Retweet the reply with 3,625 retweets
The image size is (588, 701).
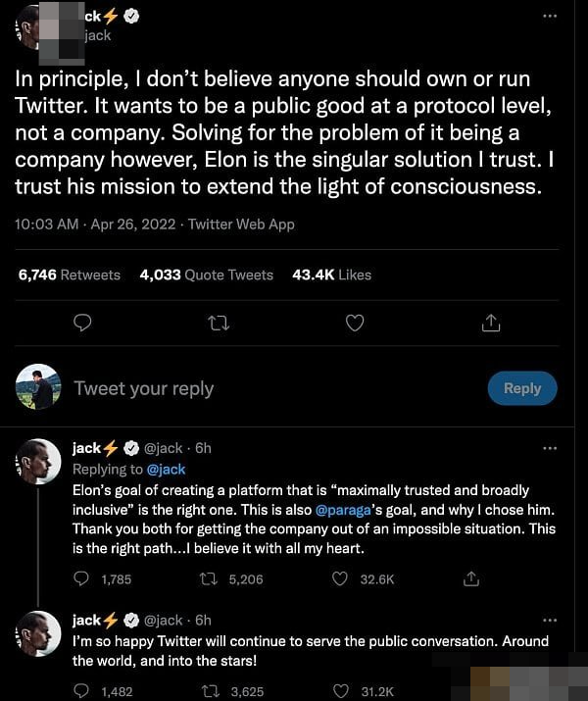(208, 691)
